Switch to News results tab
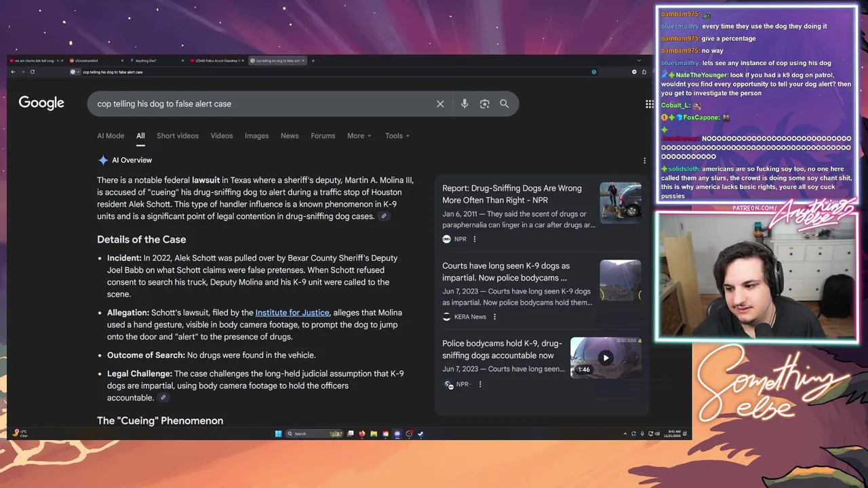Screen dimensions: 868x488 (290, 136)
